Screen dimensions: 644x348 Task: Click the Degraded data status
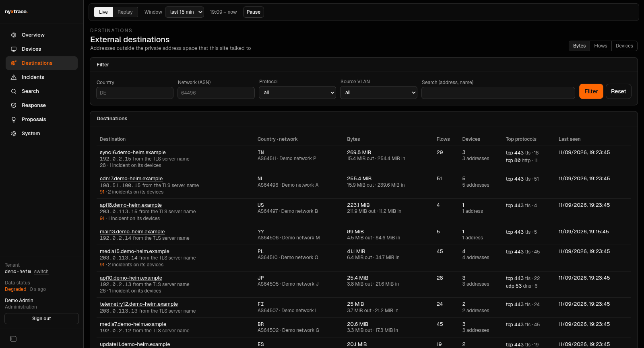(16, 289)
